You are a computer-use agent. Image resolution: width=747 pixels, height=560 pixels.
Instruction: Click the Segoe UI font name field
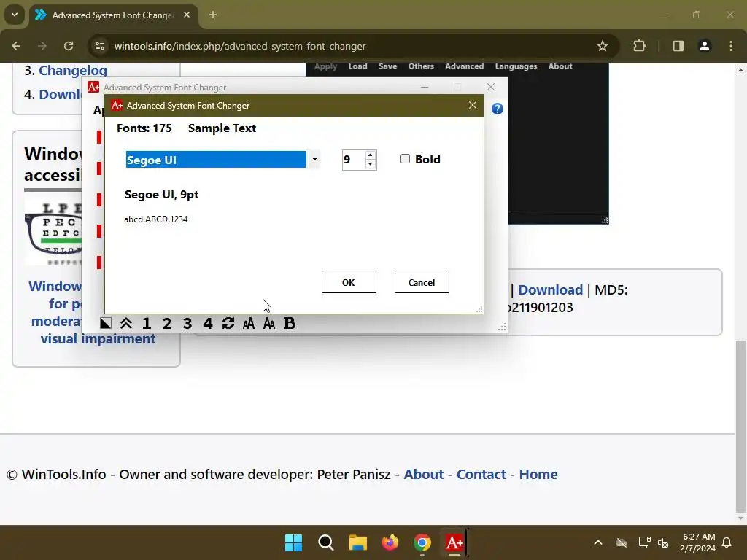point(216,160)
